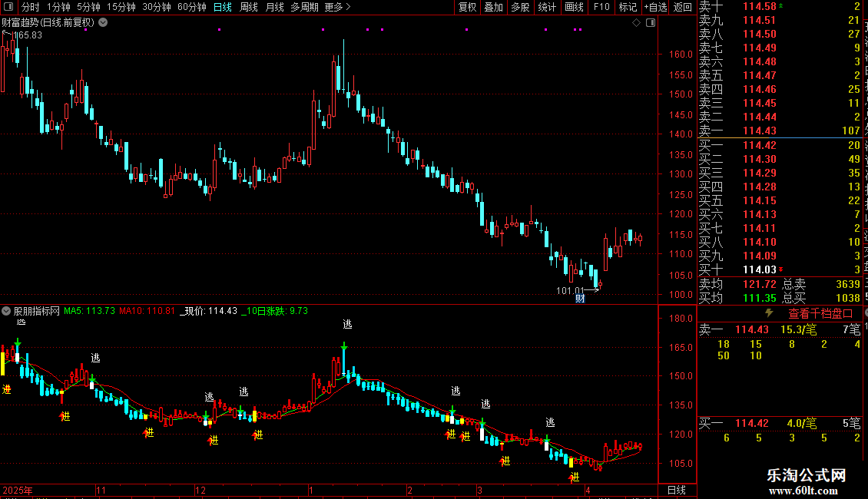This screenshot has height=499, width=868.
Task: Open the dropdown beside 财富趋势 chart title
Action: [103, 23]
